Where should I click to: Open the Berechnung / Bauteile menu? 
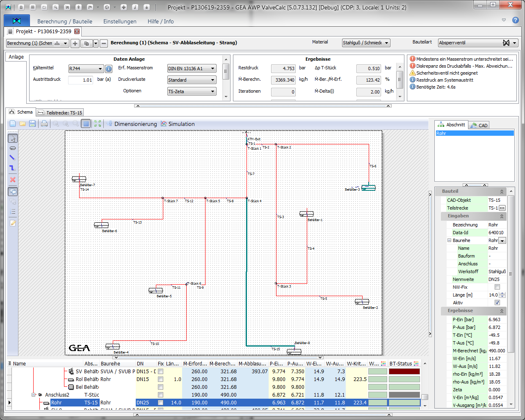[x=65, y=21]
